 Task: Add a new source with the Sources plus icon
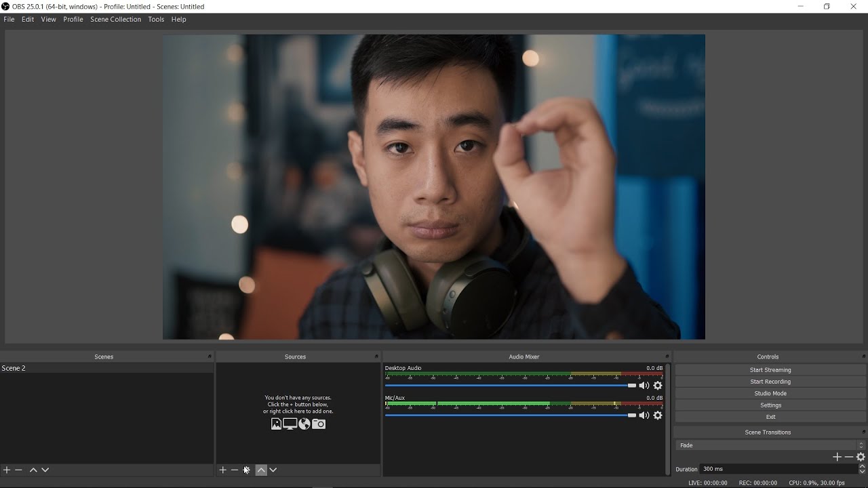pos(222,470)
